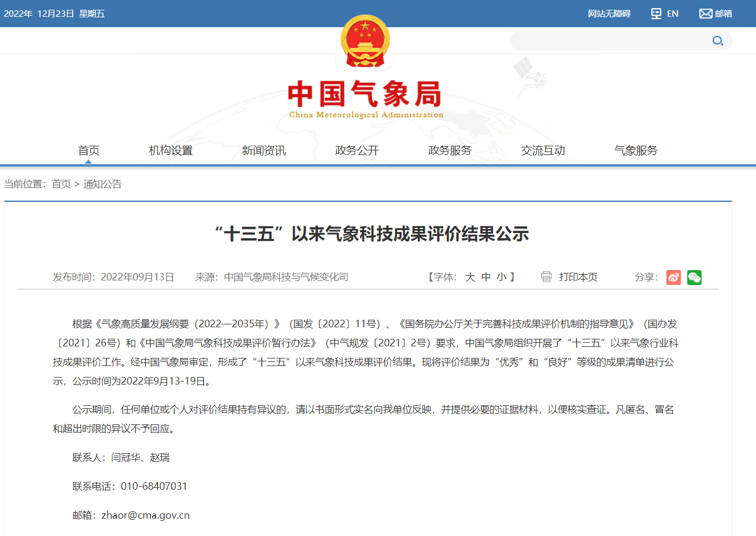Click 打印本页 print link

tap(578, 278)
